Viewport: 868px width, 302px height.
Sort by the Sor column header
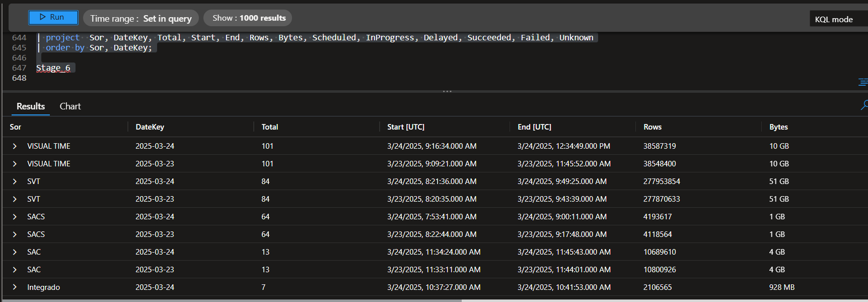[16, 127]
